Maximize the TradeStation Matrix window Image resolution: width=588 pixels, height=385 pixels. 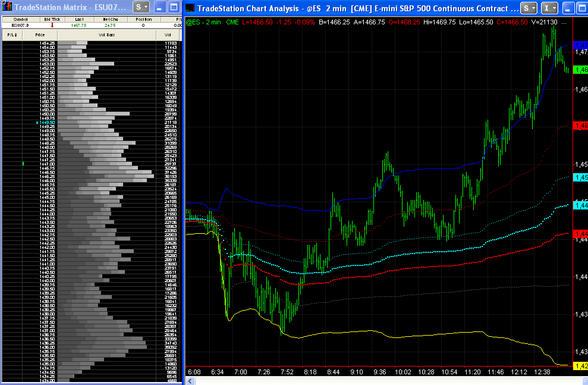coord(174,7)
